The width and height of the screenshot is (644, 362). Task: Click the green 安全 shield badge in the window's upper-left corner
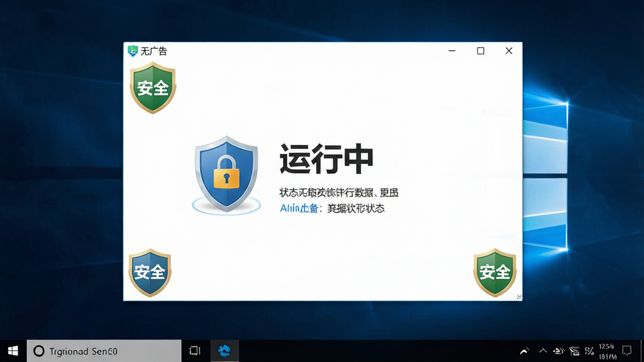tap(153, 88)
